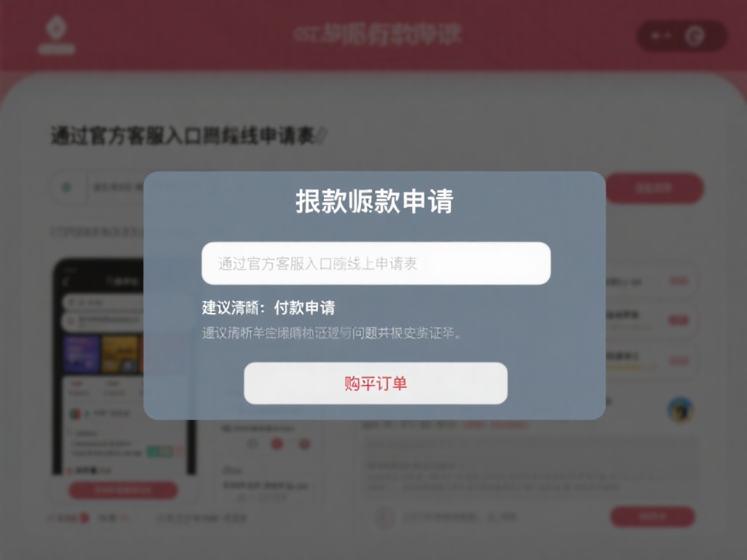Click the diamond logo icon at top left
Screen dimensions: 747x560
tap(56, 28)
